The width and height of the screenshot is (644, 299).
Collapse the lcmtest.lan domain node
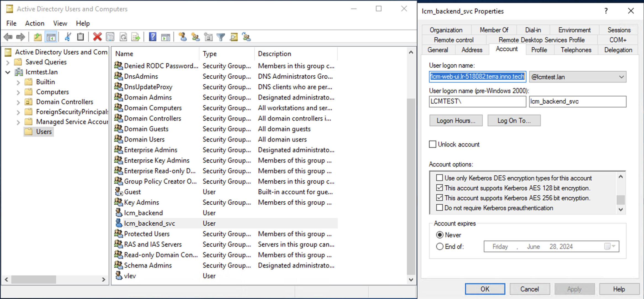8,72
